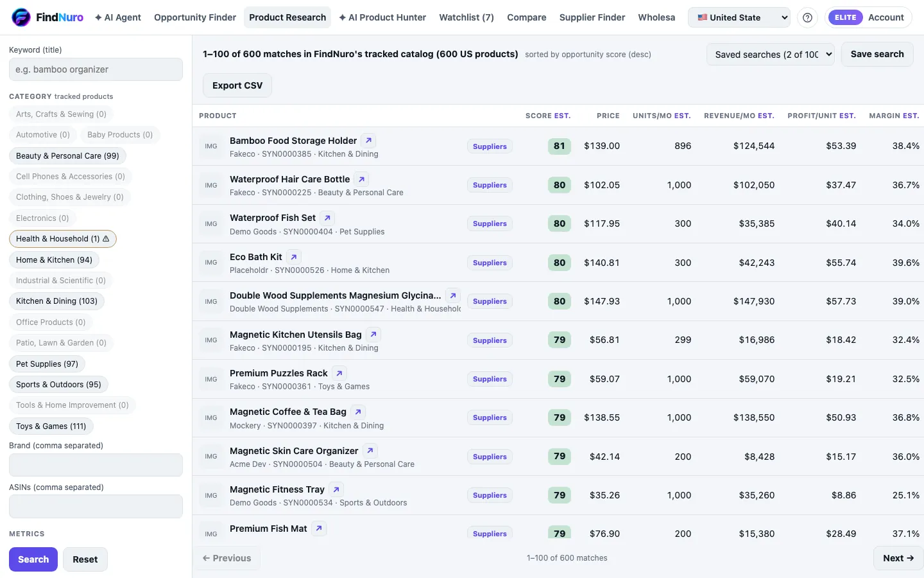Open the Supplier Finder tab
Image resolution: width=924 pixels, height=578 pixels.
(592, 17)
